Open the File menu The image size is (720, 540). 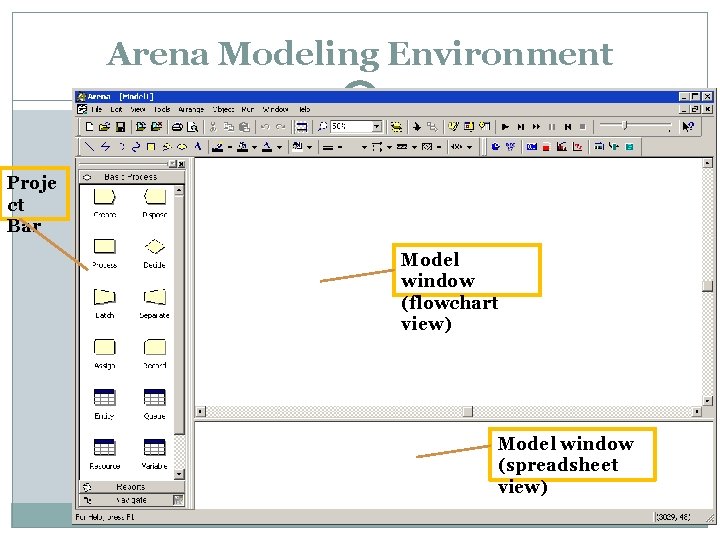[x=96, y=109]
